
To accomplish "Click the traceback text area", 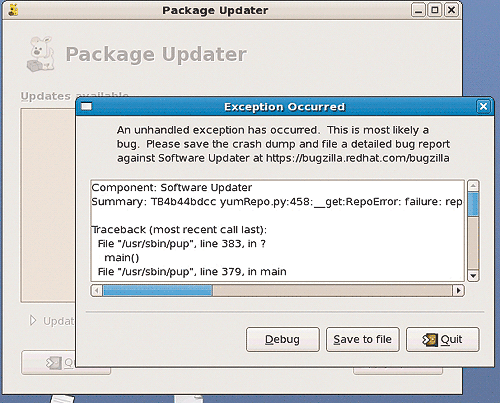I will coord(277,231).
